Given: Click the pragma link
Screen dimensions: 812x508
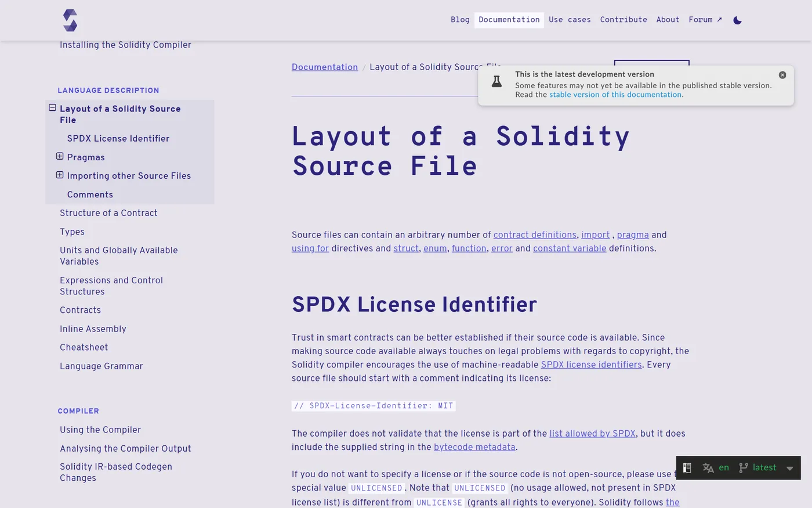Looking at the screenshot, I should [x=633, y=235].
